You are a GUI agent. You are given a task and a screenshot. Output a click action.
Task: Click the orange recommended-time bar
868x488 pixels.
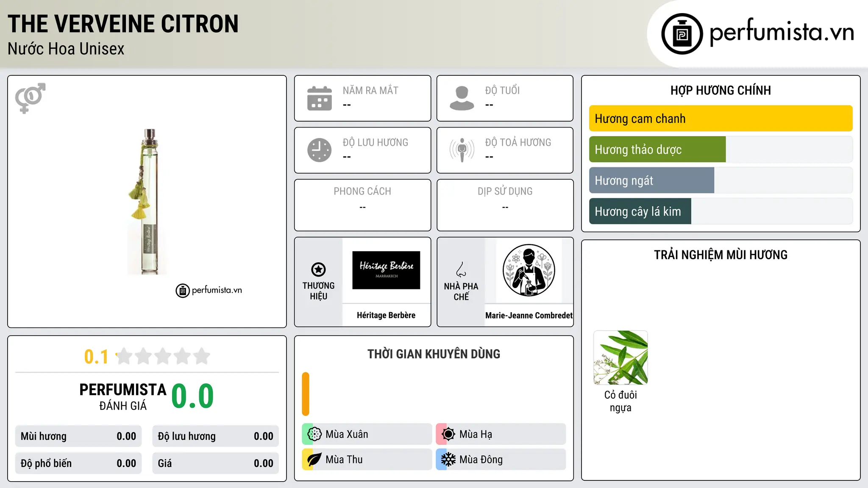(306, 394)
